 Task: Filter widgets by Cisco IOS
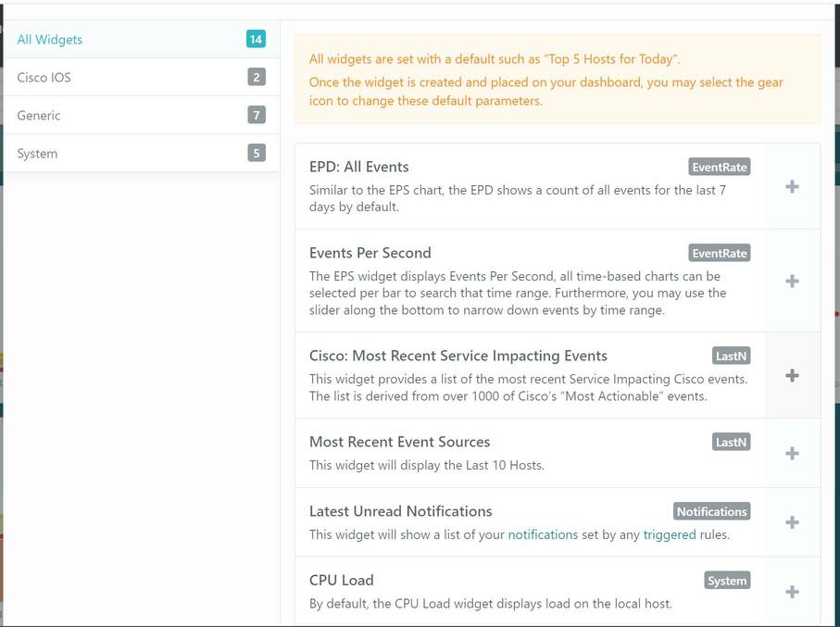pyautogui.click(x=44, y=78)
